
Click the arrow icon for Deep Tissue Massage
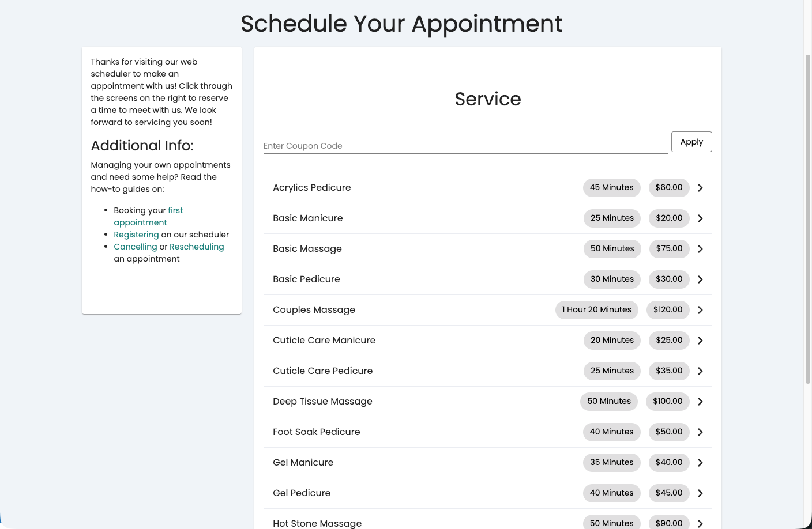click(x=700, y=402)
